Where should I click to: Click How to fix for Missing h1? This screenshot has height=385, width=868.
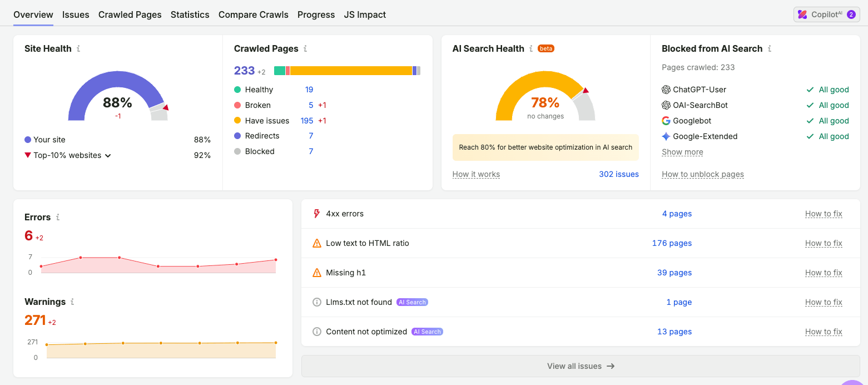click(x=824, y=273)
